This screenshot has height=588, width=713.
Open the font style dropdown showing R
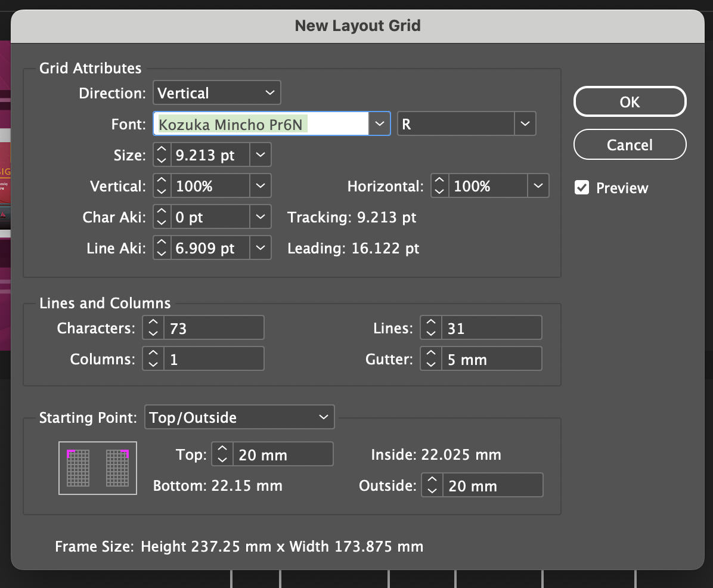coord(466,124)
